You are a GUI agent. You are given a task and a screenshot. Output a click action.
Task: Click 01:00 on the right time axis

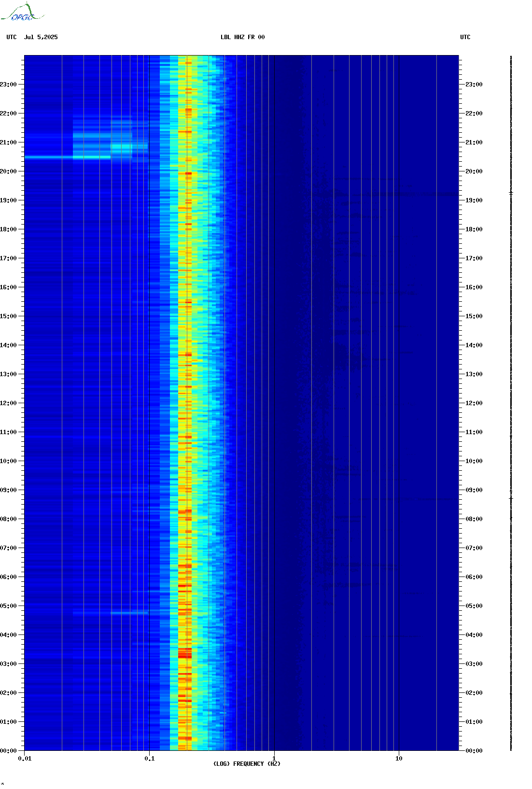[474, 722]
